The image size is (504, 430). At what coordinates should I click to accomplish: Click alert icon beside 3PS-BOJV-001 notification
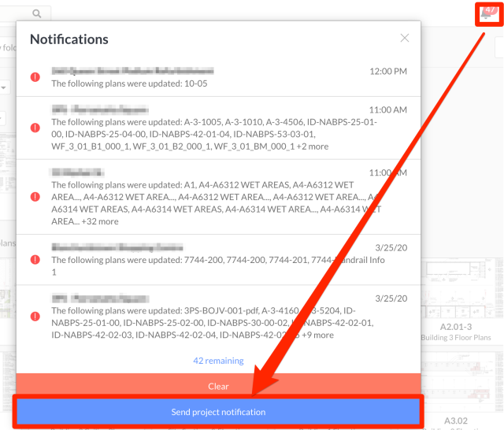(35, 317)
